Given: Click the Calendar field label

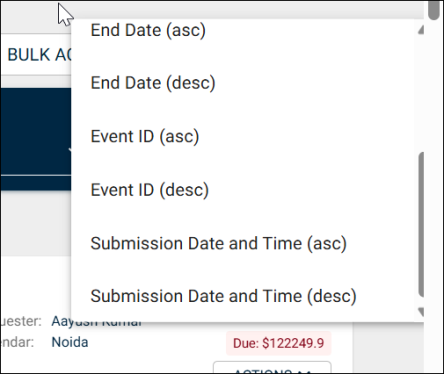Looking at the screenshot, I should 17,342.
